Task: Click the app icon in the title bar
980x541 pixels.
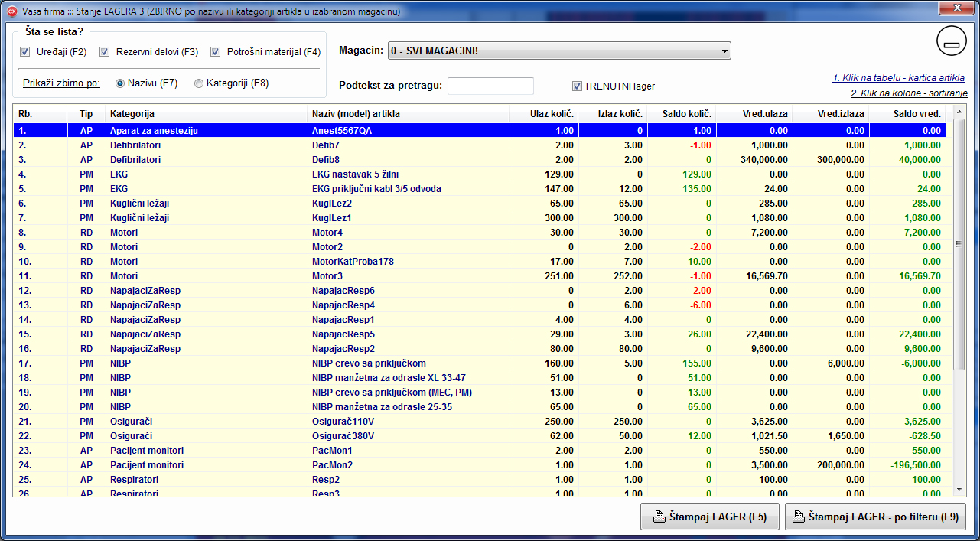Action: tap(11, 11)
